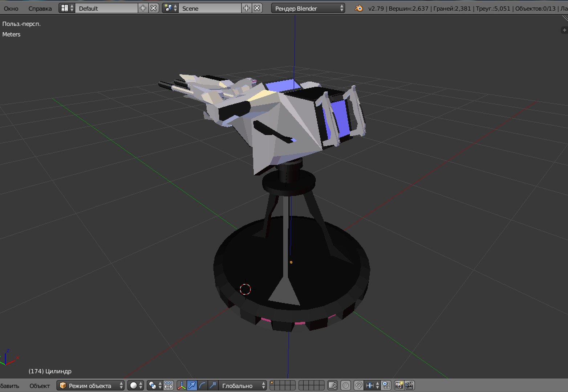Open the snap element type selector
The image size is (568, 392).
tap(372, 385)
